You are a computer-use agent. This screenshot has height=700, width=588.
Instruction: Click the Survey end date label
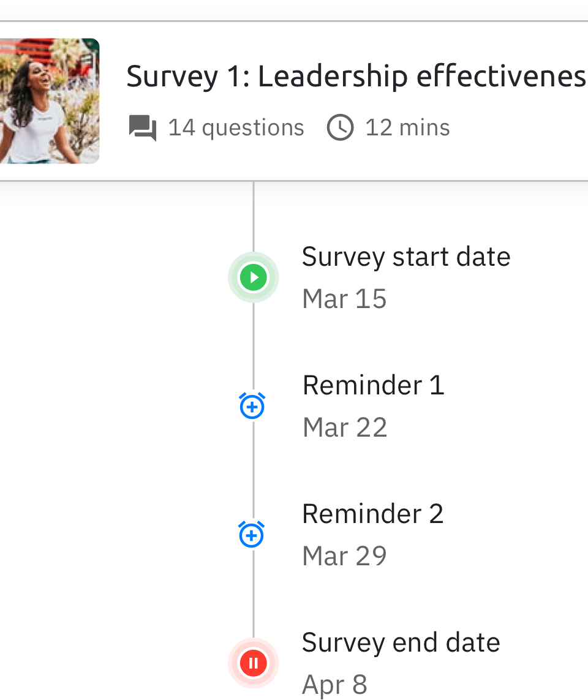[x=401, y=642]
